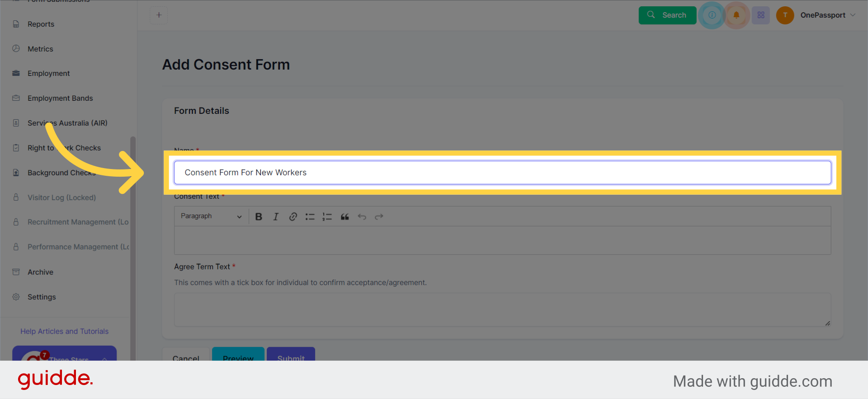Open Background Checks
868x399 pixels.
pos(61,173)
